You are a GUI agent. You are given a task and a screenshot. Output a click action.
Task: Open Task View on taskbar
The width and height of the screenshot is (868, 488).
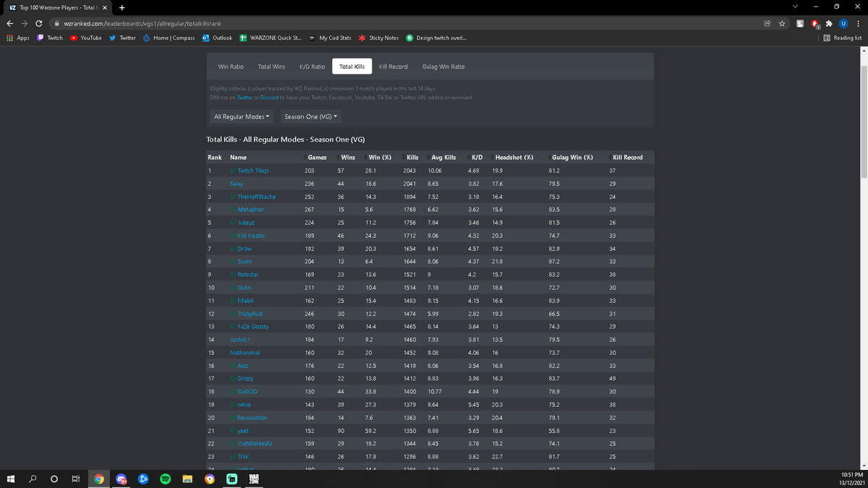[77, 479]
